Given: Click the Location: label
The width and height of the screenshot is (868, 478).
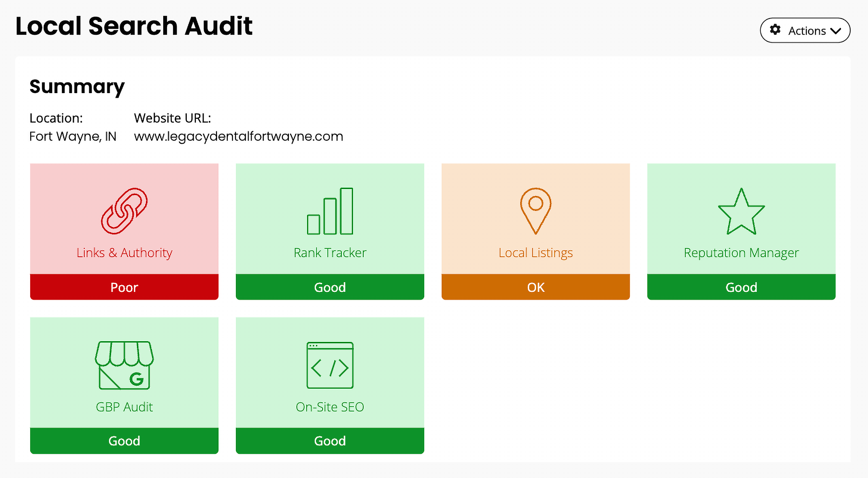Looking at the screenshot, I should click(x=56, y=118).
